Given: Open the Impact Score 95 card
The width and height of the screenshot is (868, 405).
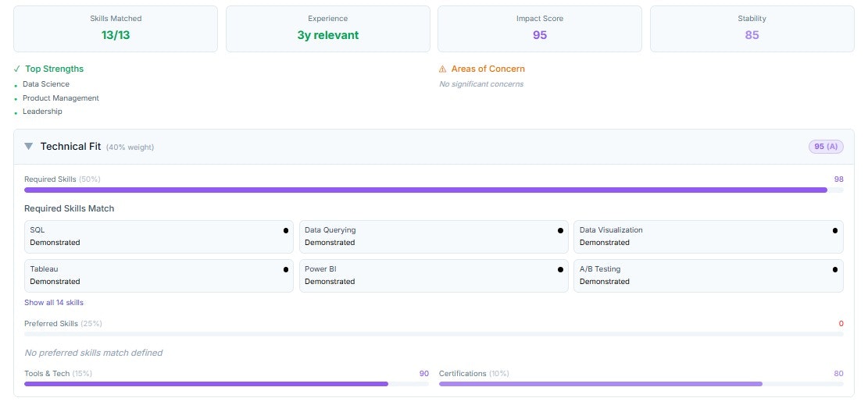Looking at the screenshot, I should pos(540,29).
